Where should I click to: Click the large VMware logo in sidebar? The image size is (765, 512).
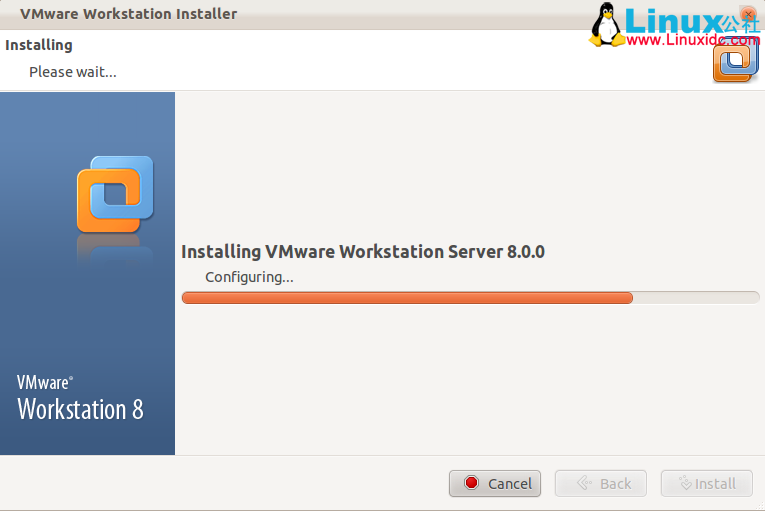pyautogui.click(x=115, y=194)
